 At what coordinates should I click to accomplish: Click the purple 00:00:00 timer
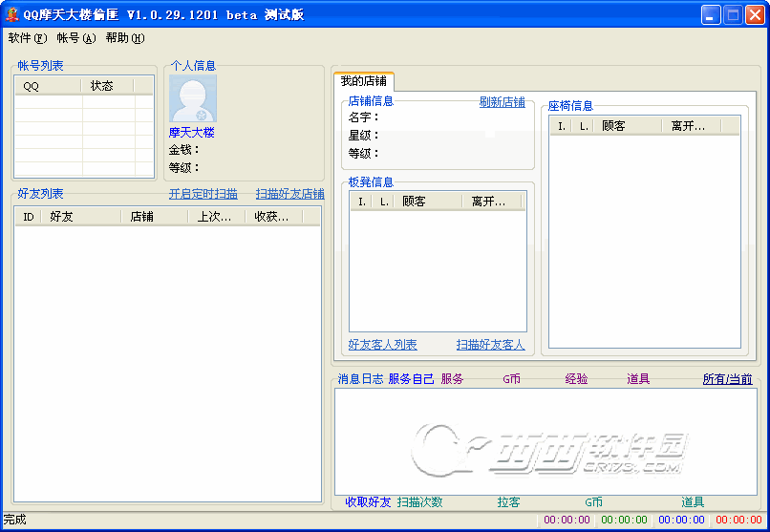coord(567,520)
